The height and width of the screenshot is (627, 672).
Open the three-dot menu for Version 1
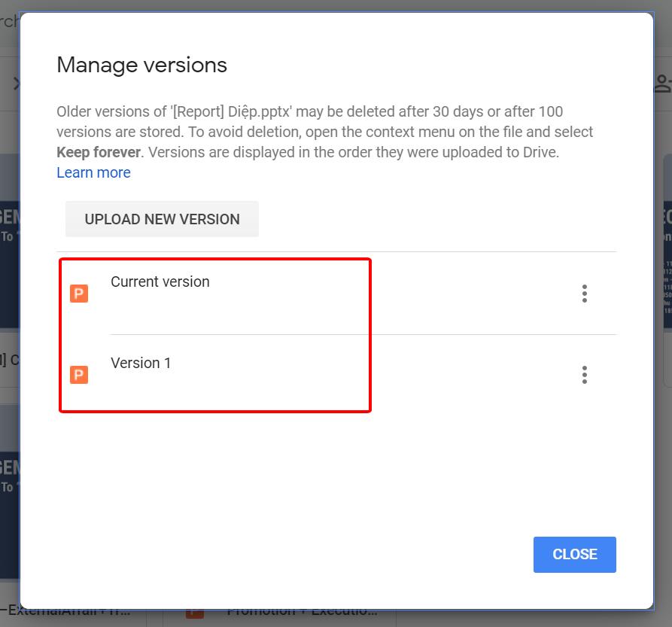point(584,375)
